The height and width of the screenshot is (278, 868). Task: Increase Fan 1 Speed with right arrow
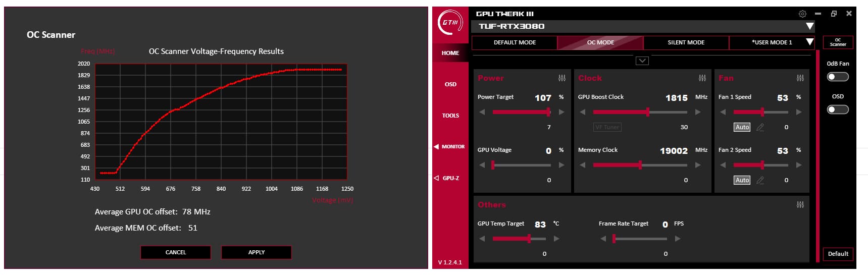point(799,112)
